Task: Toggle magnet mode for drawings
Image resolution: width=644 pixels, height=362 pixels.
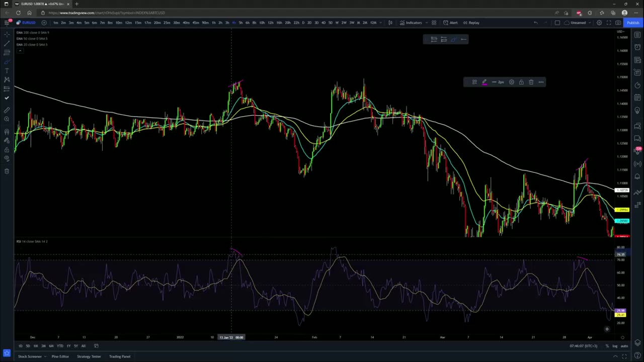Action: 7,132
